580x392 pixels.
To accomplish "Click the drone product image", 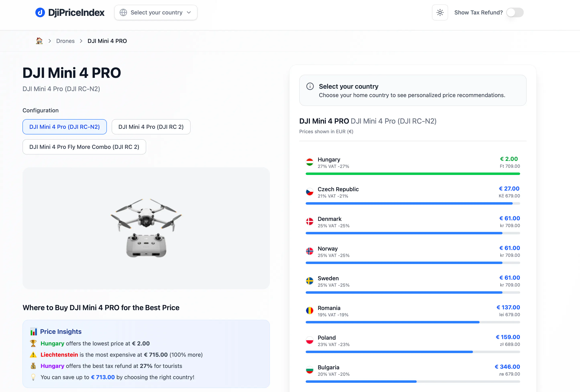I will [146, 228].
